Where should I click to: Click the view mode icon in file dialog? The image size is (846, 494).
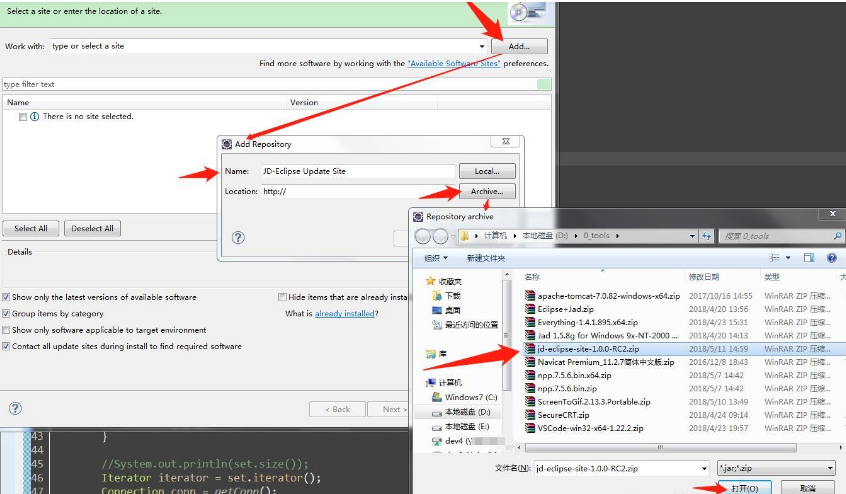(x=774, y=258)
